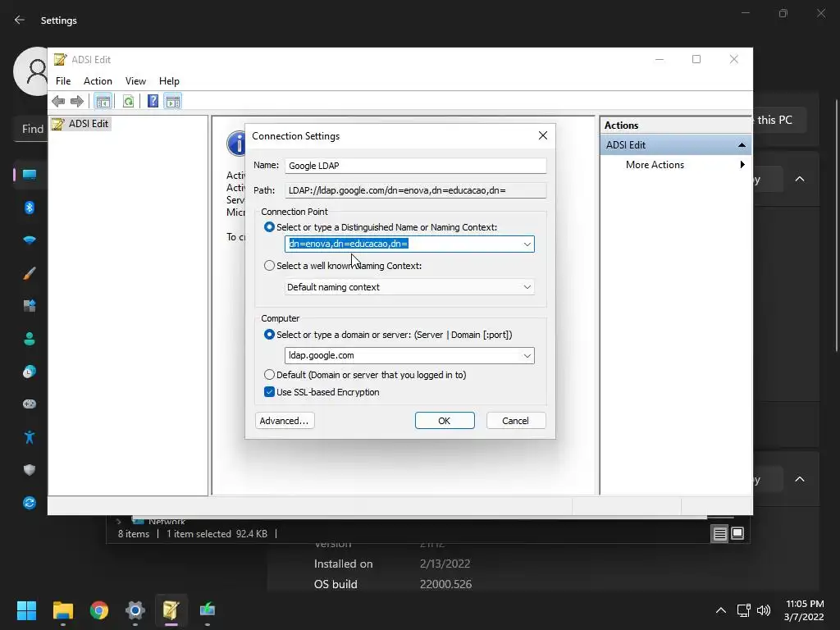Open the Help toolbar icon with question mark
The height and width of the screenshot is (630, 840).
(x=153, y=101)
